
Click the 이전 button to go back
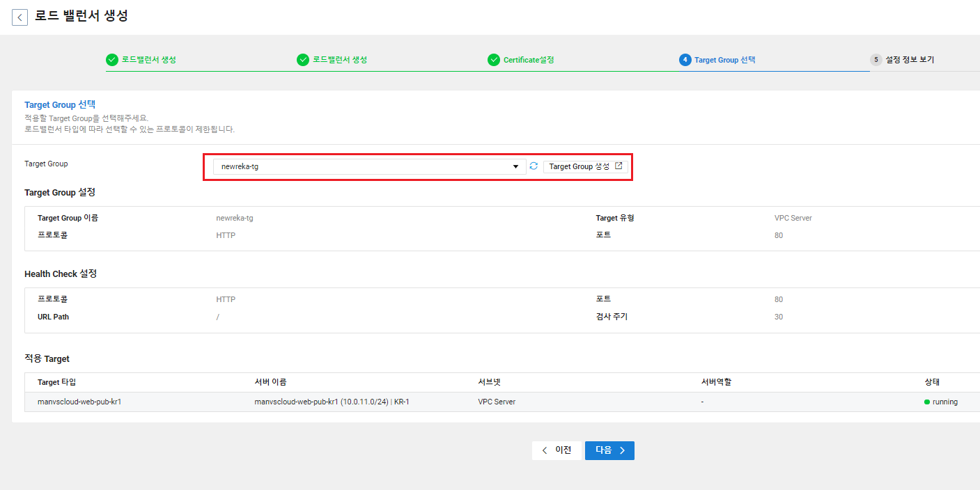tap(557, 450)
